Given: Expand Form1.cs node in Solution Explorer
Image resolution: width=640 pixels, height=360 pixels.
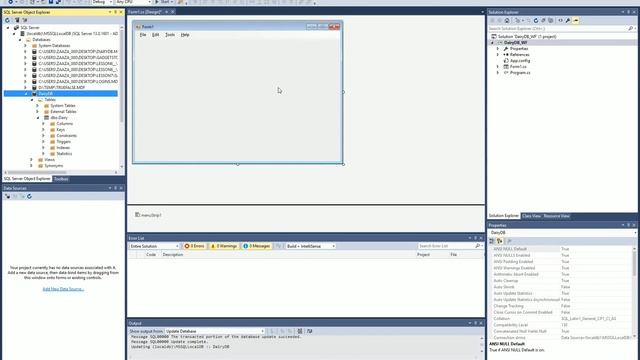Looking at the screenshot, I should [498, 67].
